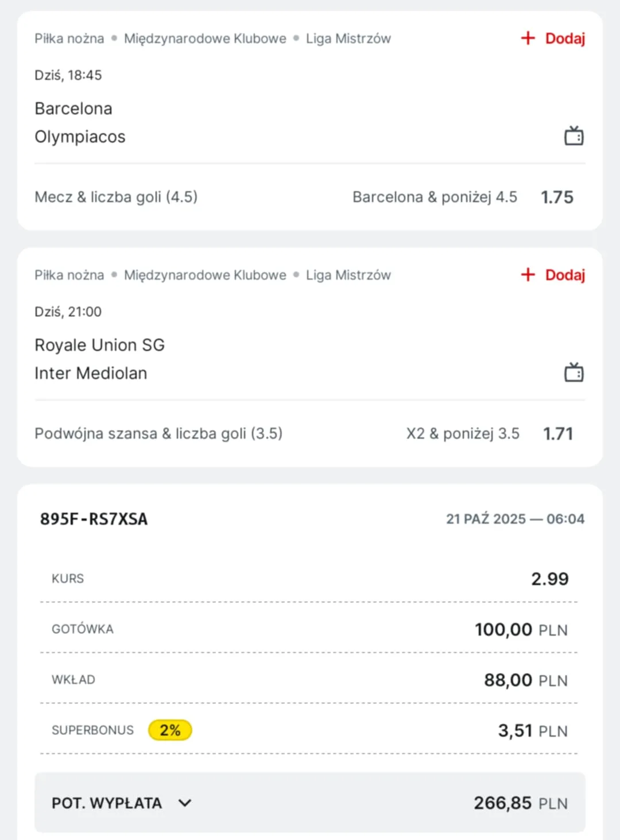Click the Pot. Wypłata amount 266,85 PLN
Viewport: 620px width, 840px height.
[520, 803]
